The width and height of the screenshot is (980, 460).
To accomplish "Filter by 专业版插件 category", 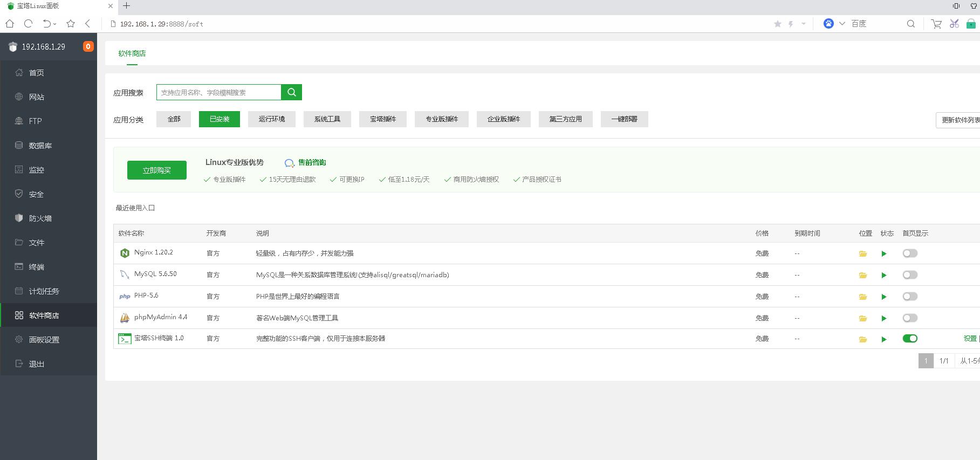I will pos(442,119).
